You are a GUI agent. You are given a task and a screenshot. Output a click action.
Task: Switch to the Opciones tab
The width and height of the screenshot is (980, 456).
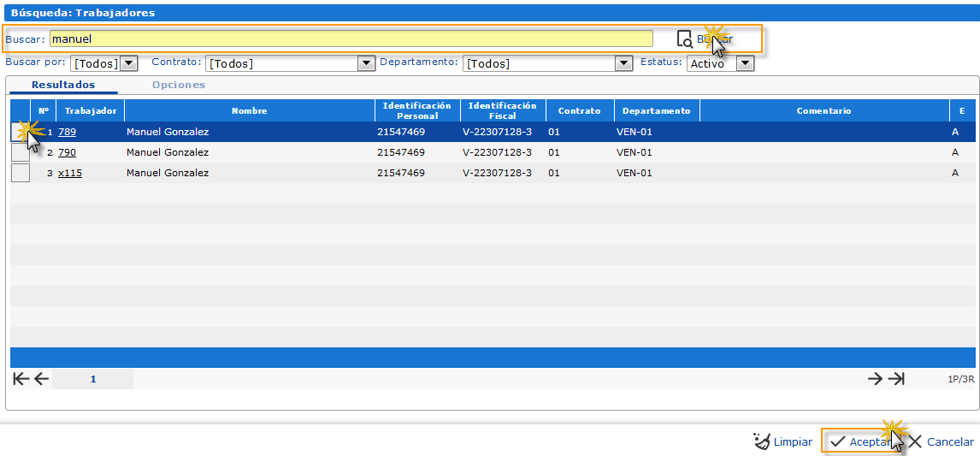179,85
